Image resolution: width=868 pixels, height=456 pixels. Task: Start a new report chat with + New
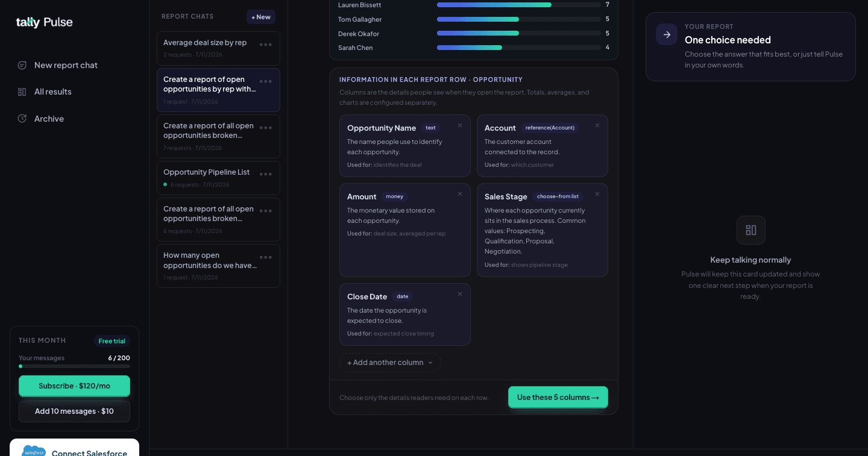tap(261, 17)
